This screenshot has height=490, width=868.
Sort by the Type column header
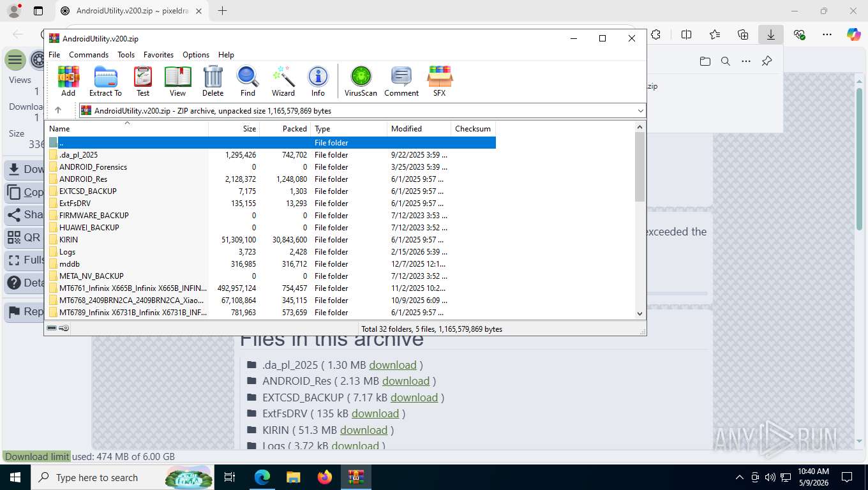pyautogui.click(x=348, y=128)
